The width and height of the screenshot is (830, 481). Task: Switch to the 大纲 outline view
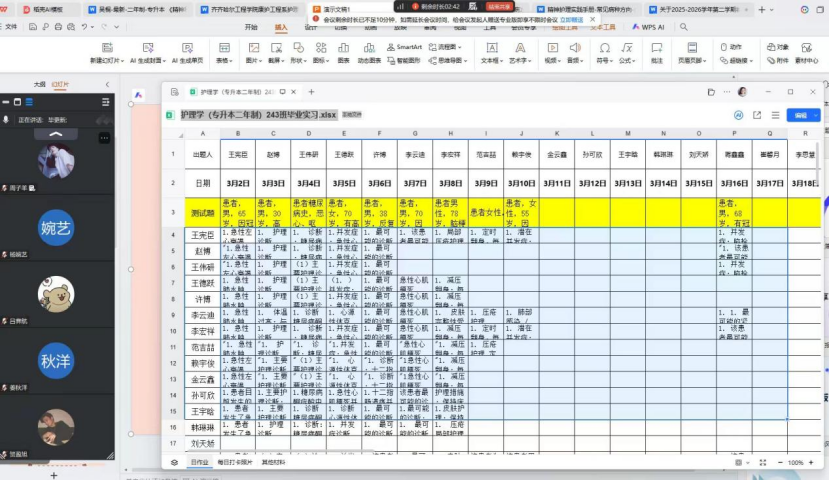[x=40, y=84]
